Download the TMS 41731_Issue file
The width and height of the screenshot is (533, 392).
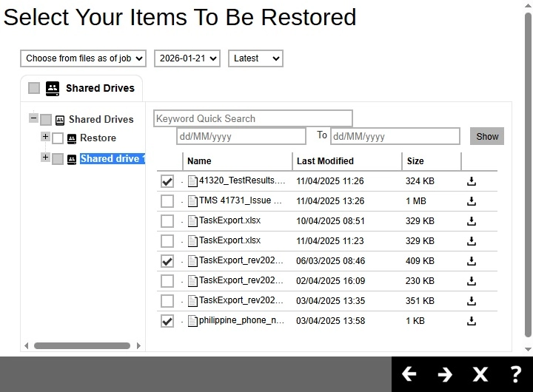pyautogui.click(x=471, y=201)
